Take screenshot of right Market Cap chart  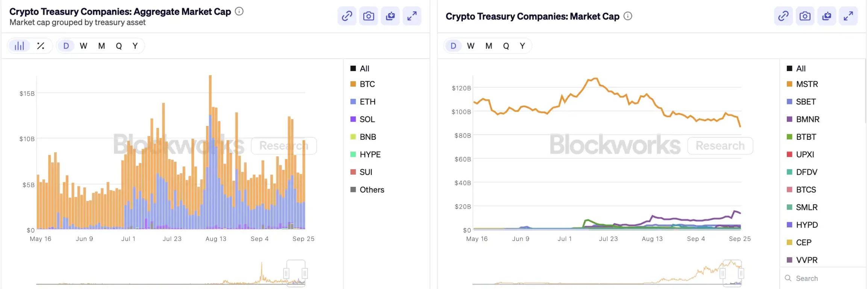[x=805, y=16]
